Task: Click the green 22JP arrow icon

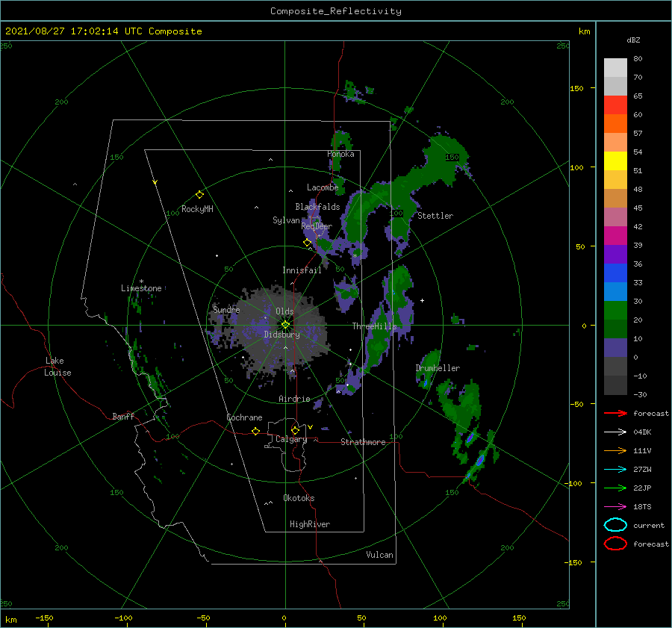Action: click(x=615, y=488)
